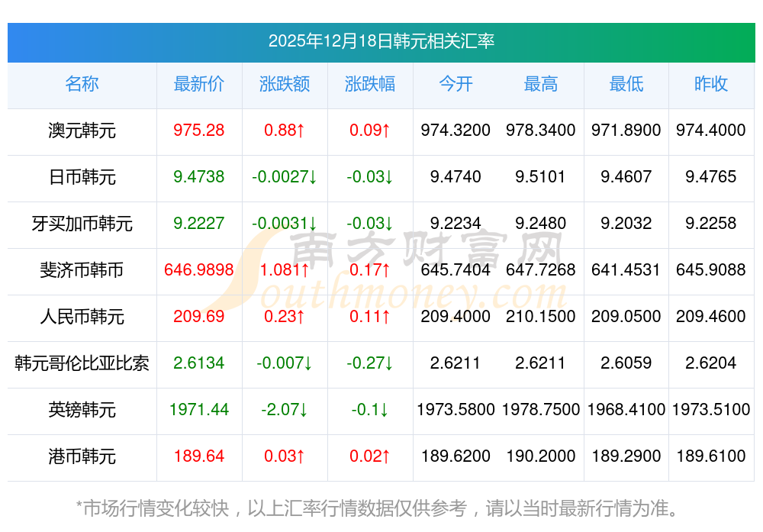Click the table title 2025年12月18日韩元相关汇率
Image resolution: width=763 pixels, height=532 pixels.
[x=381, y=41]
